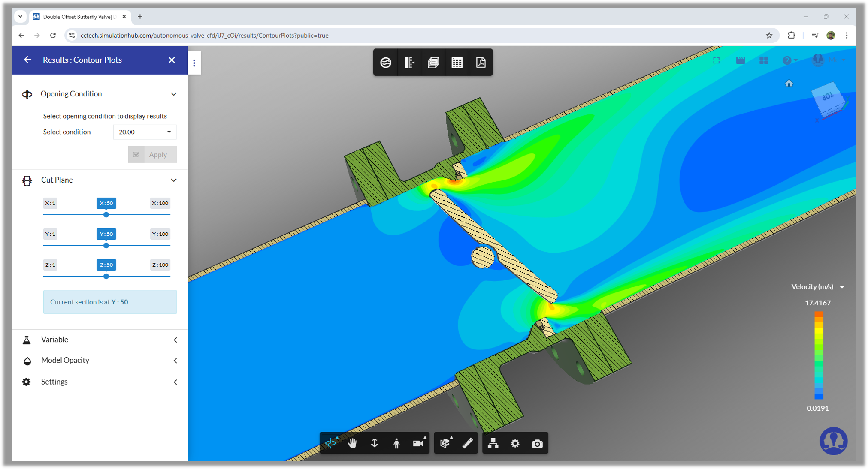The height and width of the screenshot is (469, 868).
Task: Open the measure ruler tool
Action: tap(467, 443)
